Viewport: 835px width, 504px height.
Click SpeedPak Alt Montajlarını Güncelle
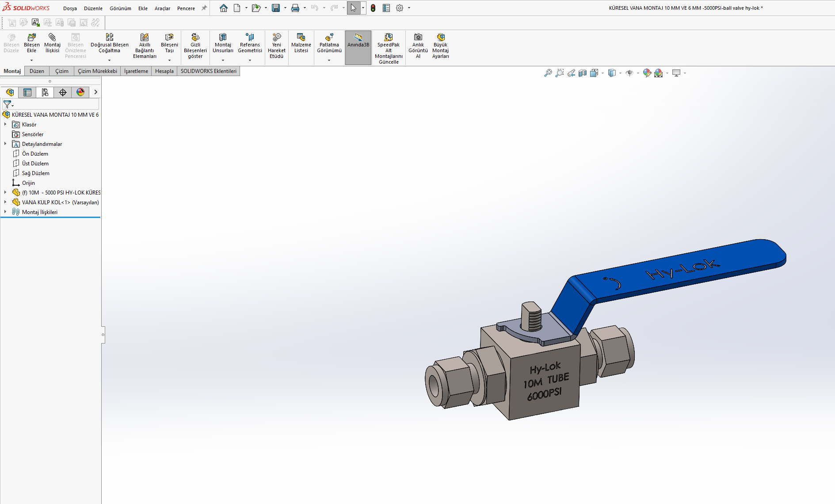pyautogui.click(x=389, y=49)
